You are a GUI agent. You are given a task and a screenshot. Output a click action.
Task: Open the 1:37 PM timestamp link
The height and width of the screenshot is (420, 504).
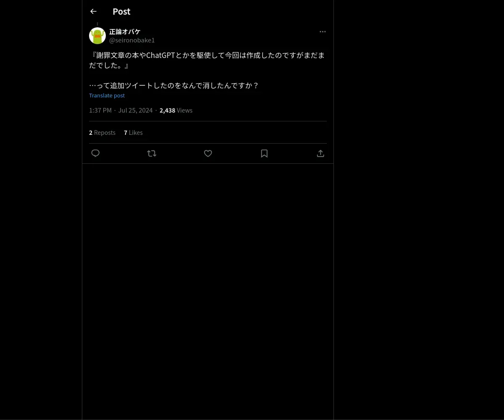tap(100, 110)
